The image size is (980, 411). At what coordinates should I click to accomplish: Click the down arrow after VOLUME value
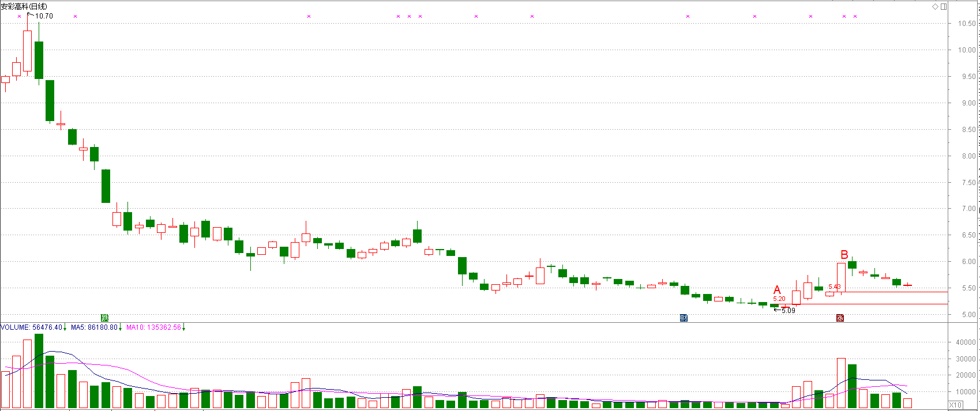coord(65,327)
